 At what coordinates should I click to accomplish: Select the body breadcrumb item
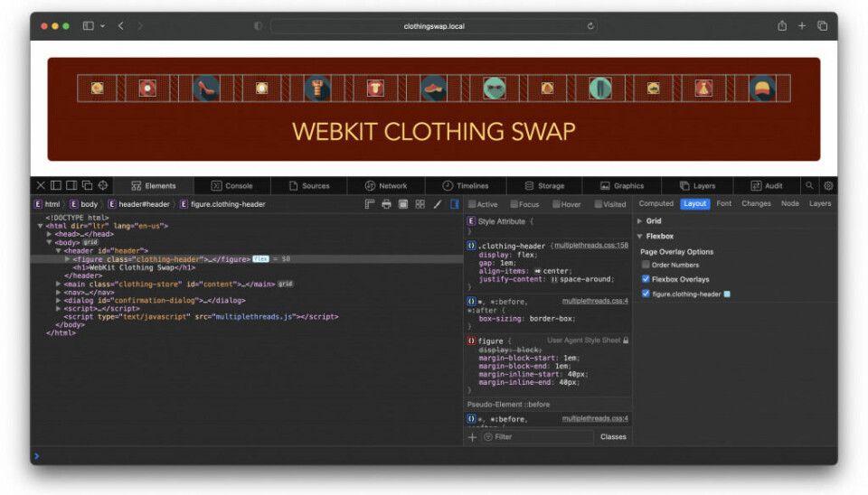[83, 204]
